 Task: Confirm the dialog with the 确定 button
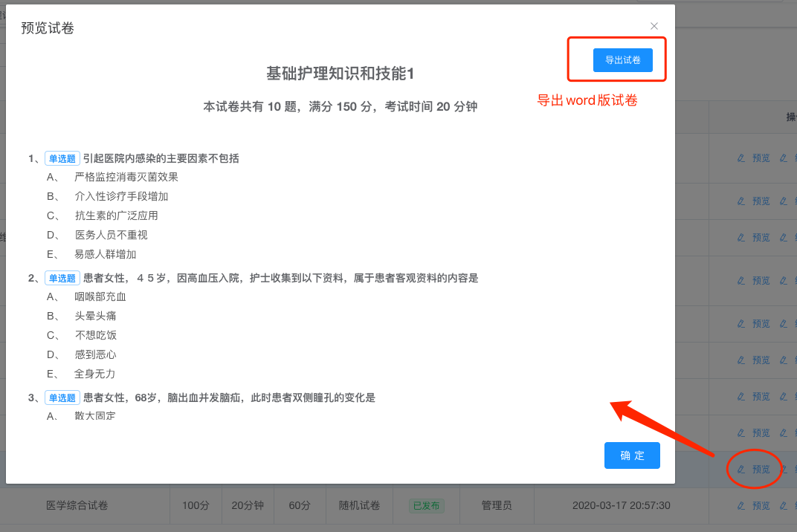tap(632, 455)
